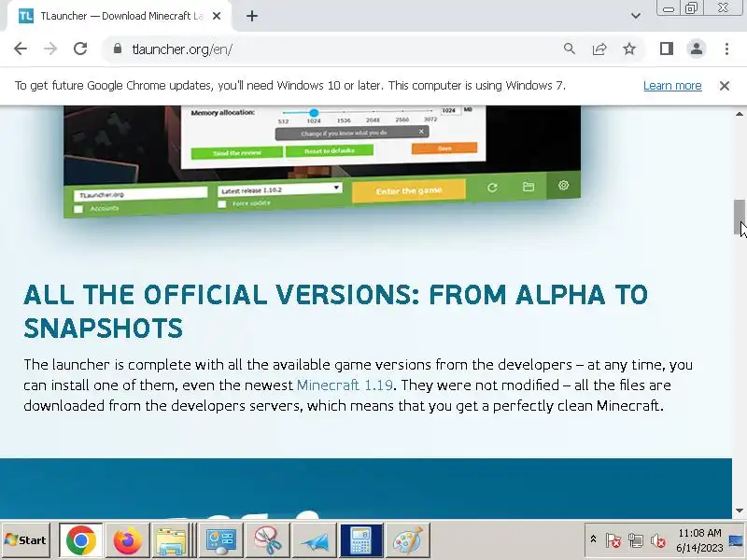Click the page scrollbar up arrow
The width and height of the screenshot is (747, 560).
(739, 113)
